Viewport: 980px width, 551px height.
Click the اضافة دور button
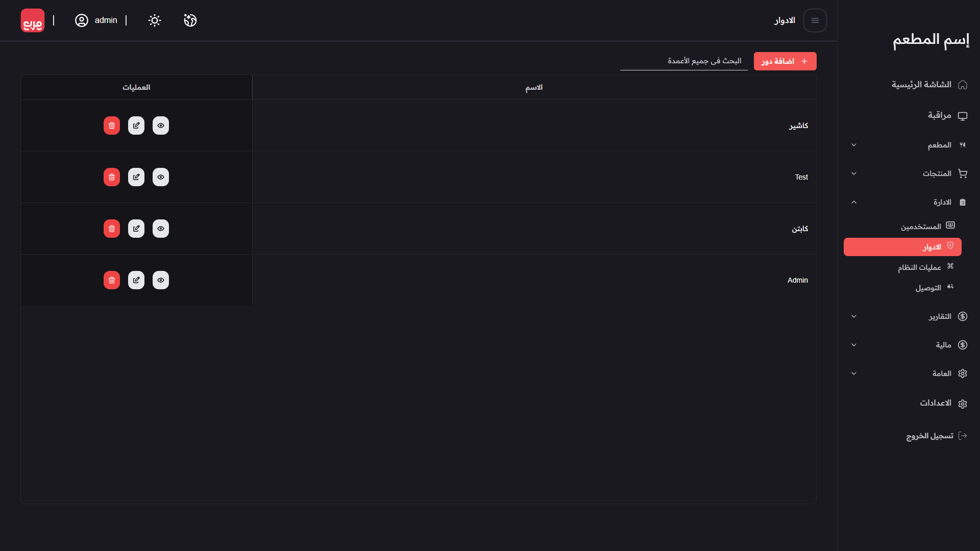pos(785,61)
